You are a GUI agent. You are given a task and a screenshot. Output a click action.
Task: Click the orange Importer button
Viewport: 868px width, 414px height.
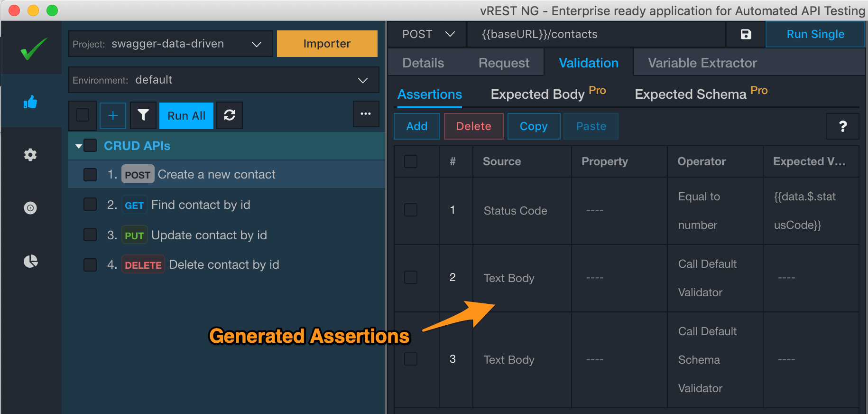[327, 44]
